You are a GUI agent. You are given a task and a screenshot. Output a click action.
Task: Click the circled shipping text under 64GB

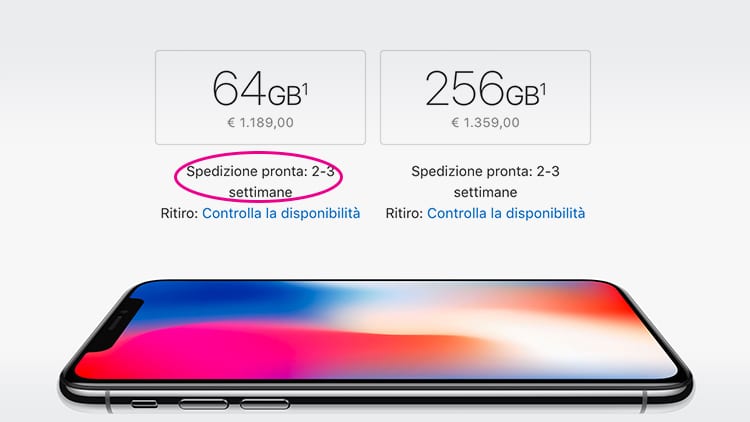tap(260, 181)
